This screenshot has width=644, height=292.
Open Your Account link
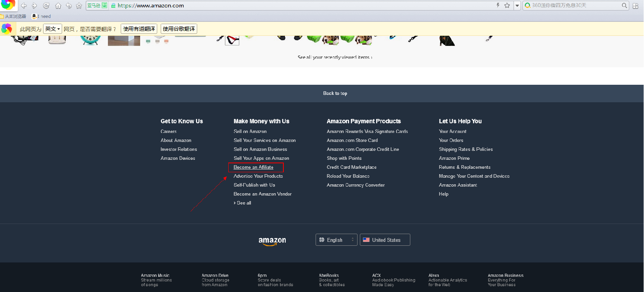[453, 131]
